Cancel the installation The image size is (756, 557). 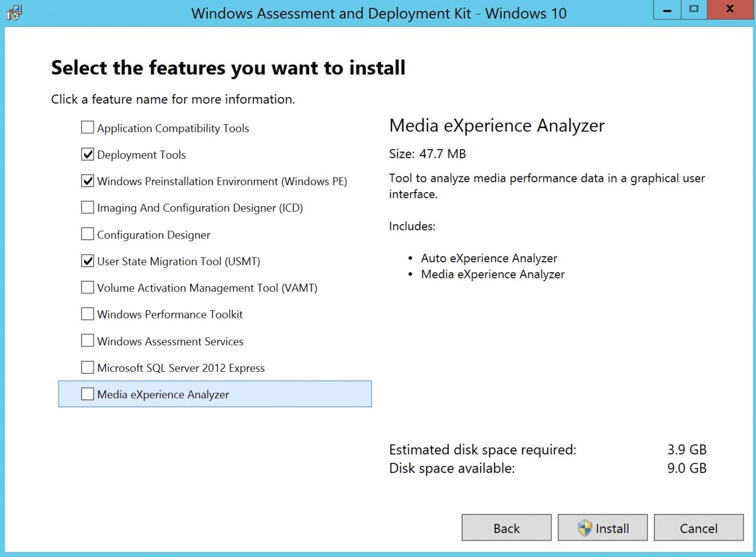tap(699, 528)
